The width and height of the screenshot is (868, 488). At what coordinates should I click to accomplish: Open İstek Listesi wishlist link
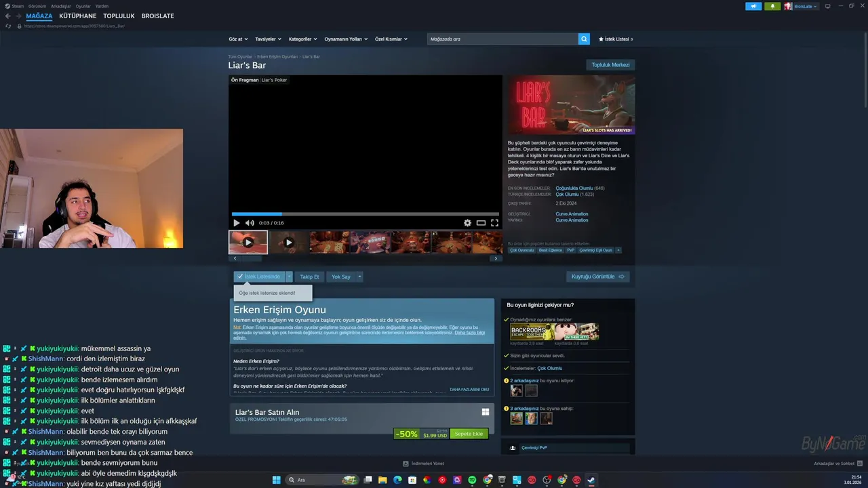[x=616, y=39]
